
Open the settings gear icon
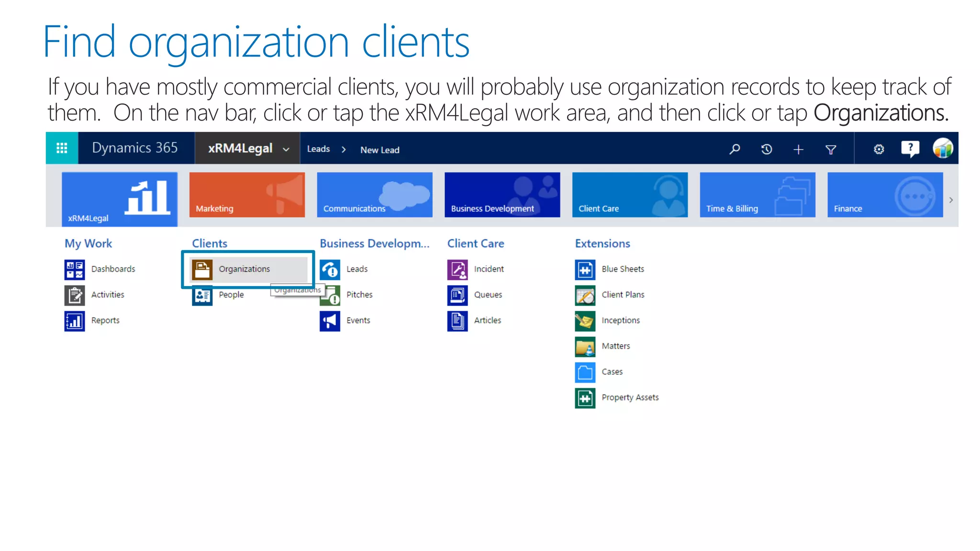[x=879, y=150]
